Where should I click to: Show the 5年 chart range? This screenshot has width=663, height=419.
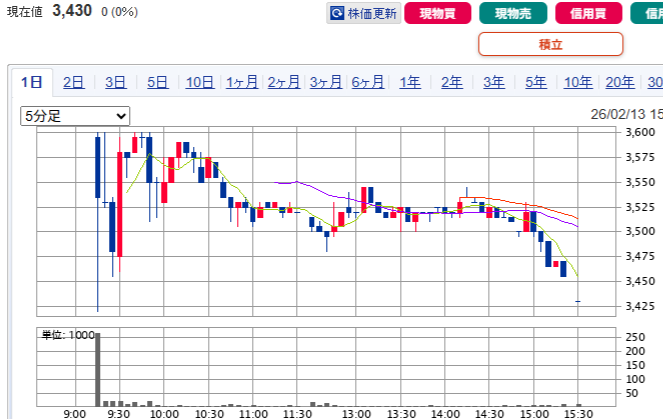click(536, 83)
